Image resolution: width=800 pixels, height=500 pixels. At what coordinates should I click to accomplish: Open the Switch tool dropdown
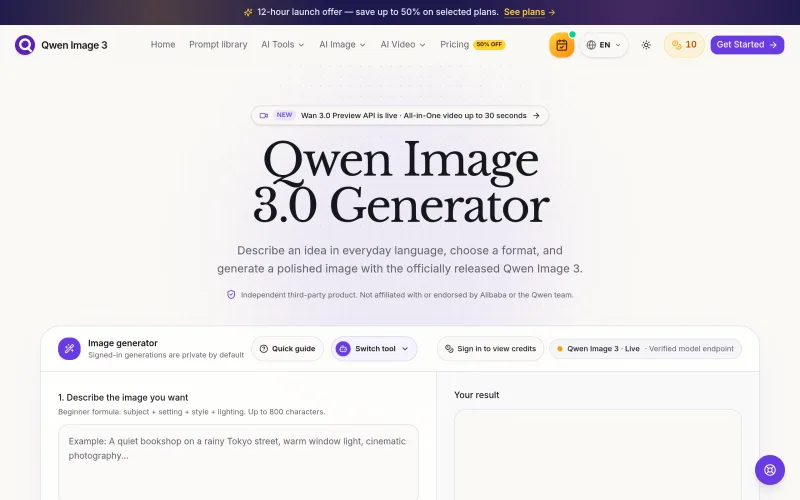point(374,349)
